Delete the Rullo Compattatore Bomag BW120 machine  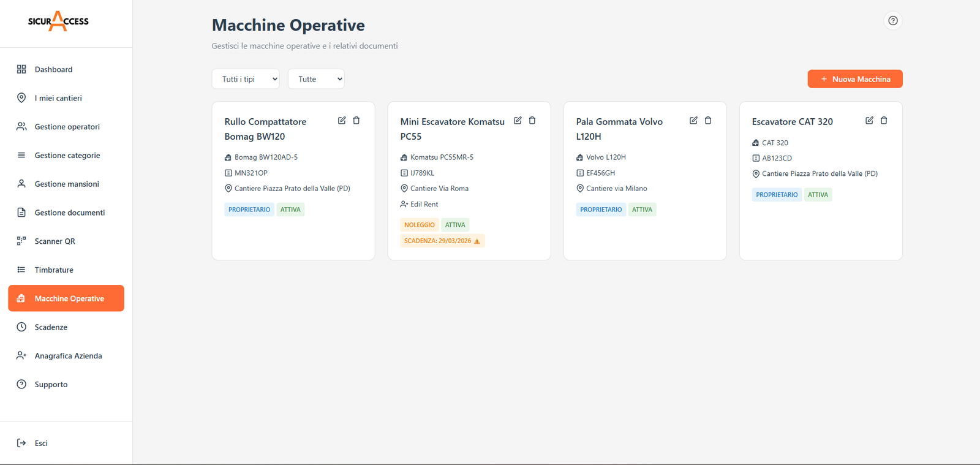tap(356, 121)
